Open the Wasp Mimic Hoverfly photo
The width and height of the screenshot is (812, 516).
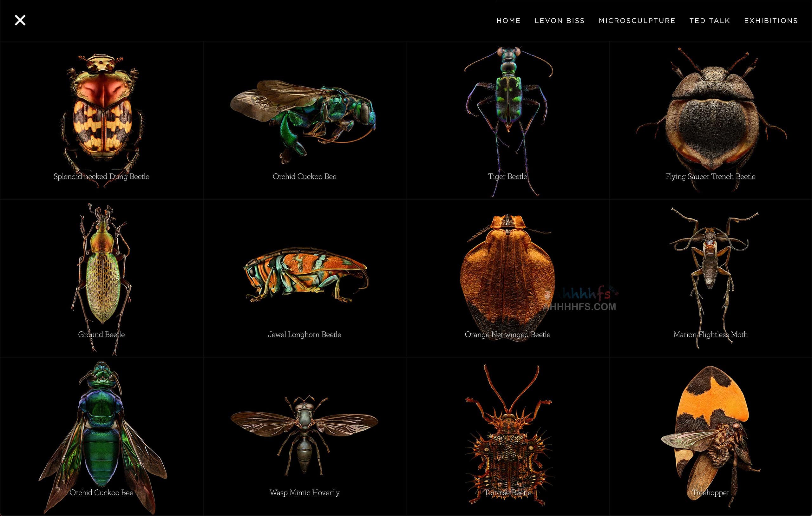[304, 435]
